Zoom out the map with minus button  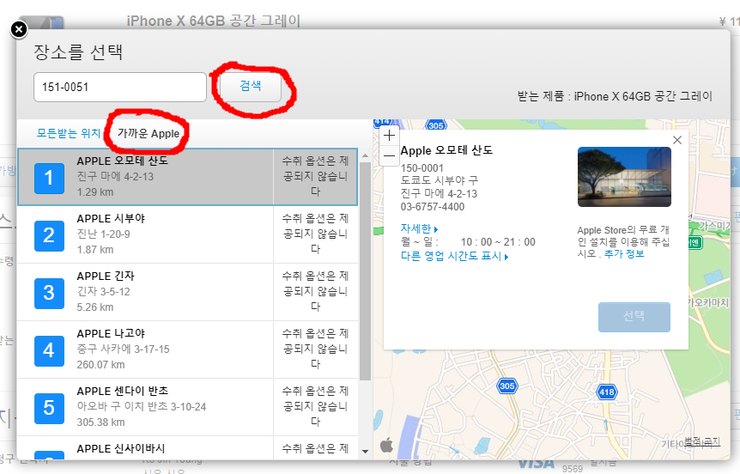point(389,155)
